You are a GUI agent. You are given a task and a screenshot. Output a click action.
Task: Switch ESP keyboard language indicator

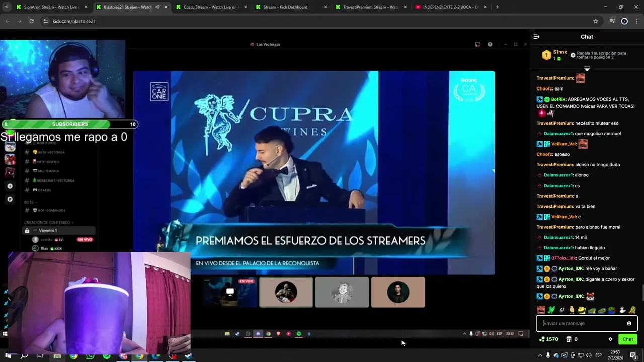coord(598,355)
